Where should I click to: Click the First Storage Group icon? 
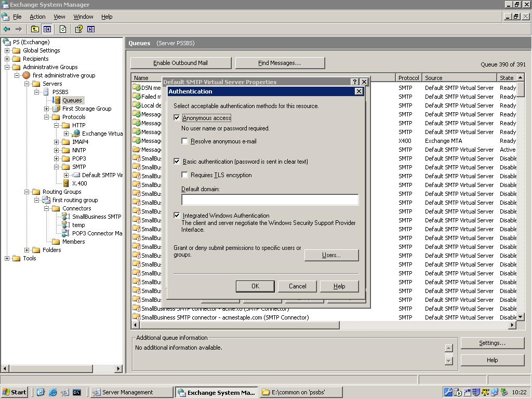tap(56, 109)
